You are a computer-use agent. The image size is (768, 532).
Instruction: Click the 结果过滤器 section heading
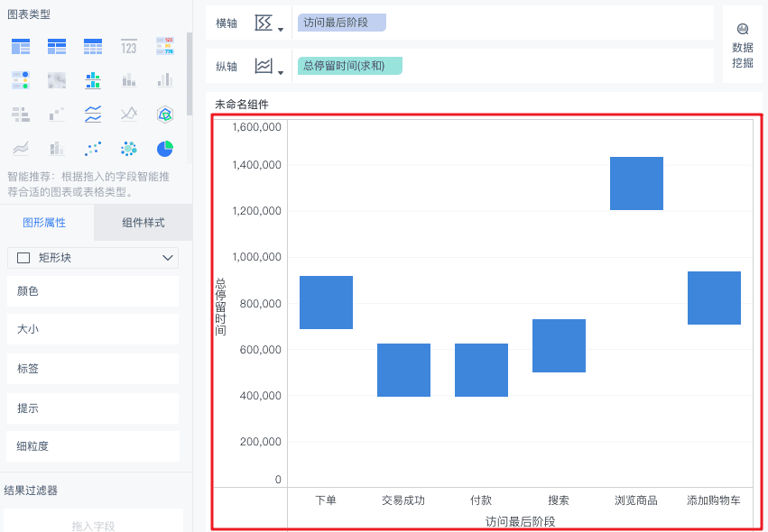coord(31,490)
